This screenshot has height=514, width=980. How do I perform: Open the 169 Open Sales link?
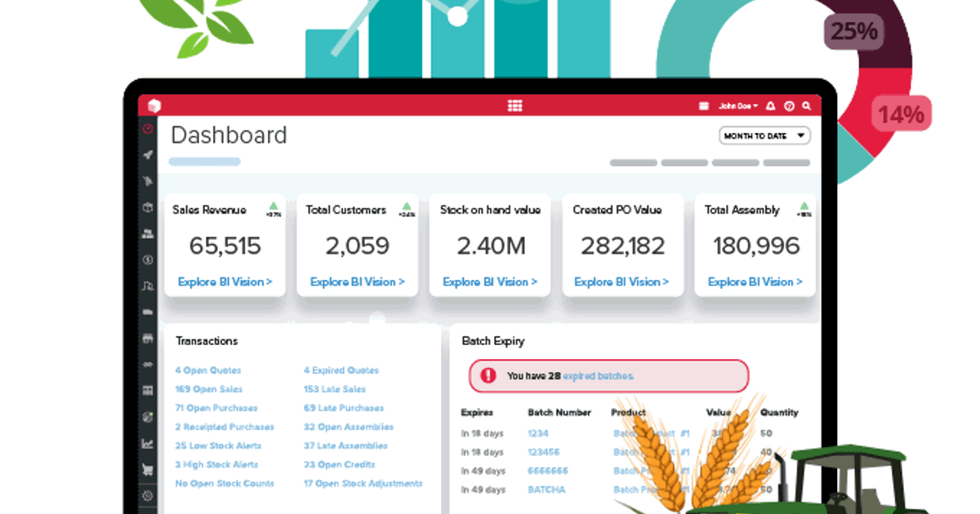point(208,389)
